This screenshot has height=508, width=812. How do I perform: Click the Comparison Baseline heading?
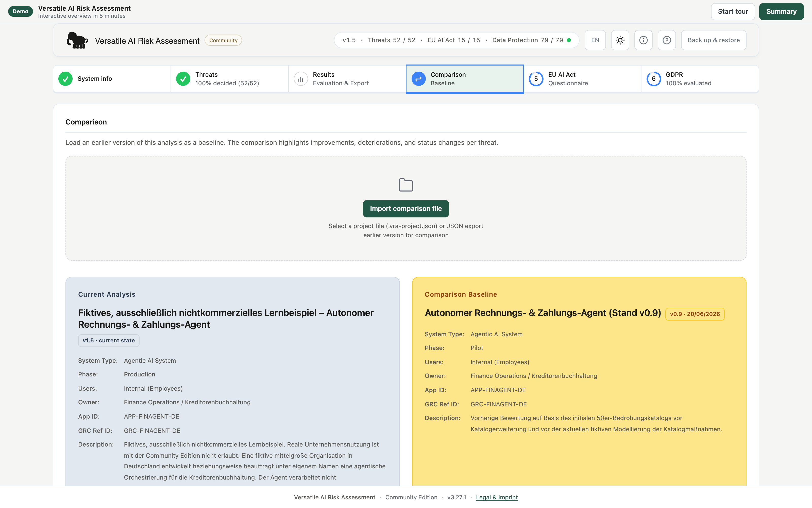click(x=461, y=294)
